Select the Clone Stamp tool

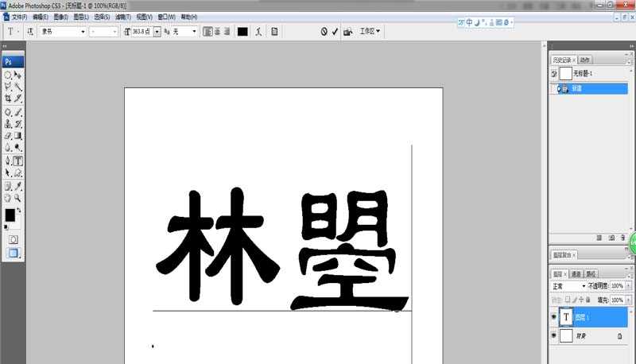pyautogui.click(x=8, y=124)
